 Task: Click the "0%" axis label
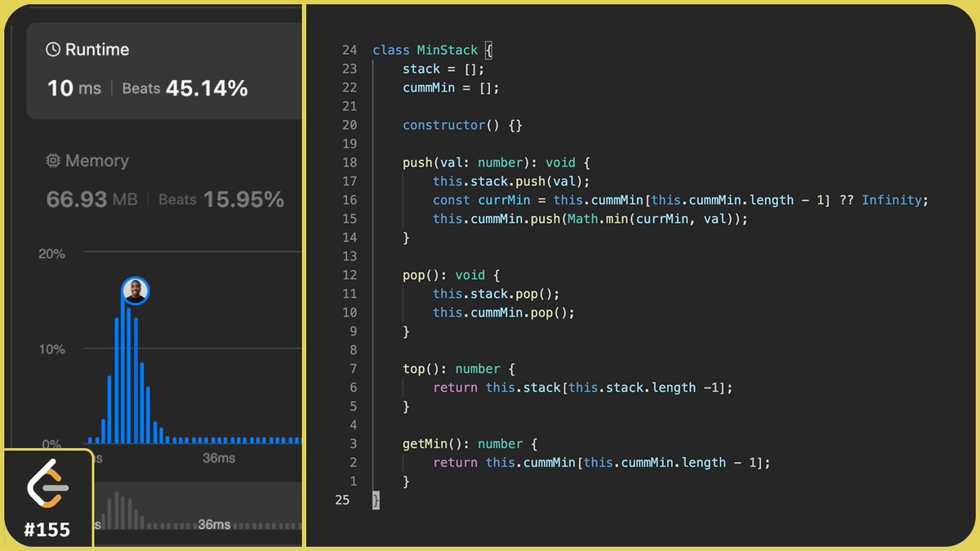52,444
